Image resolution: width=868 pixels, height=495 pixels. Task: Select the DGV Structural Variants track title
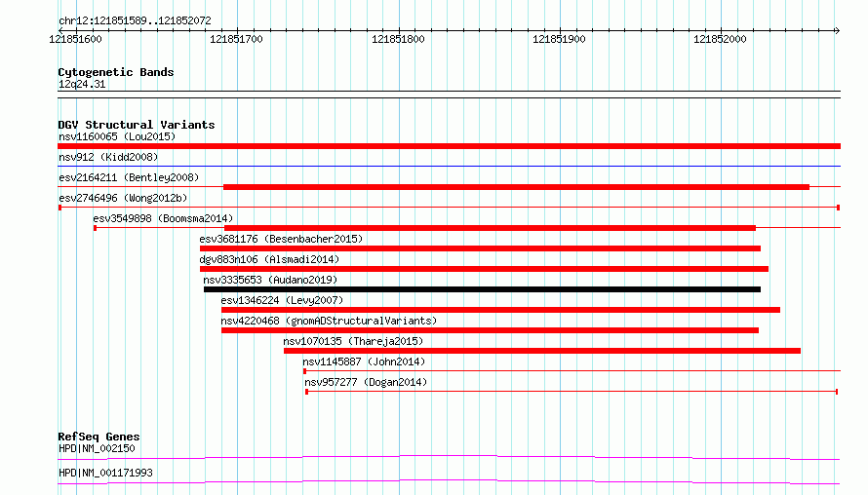[x=137, y=125]
